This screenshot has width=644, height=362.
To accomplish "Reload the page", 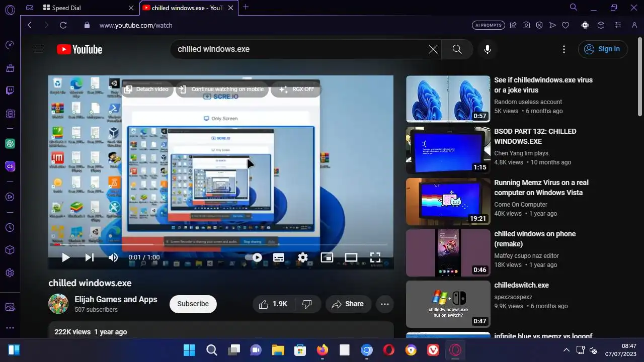I will 63,25.
